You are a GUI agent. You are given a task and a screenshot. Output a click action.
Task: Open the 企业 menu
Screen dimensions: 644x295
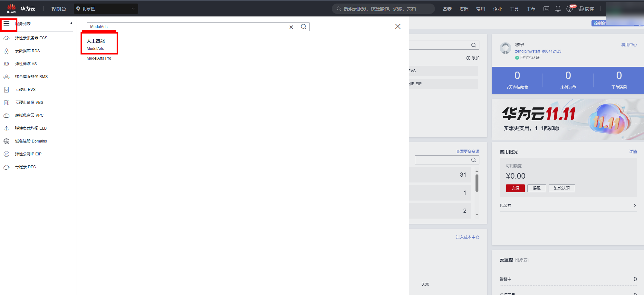coord(497,9)
